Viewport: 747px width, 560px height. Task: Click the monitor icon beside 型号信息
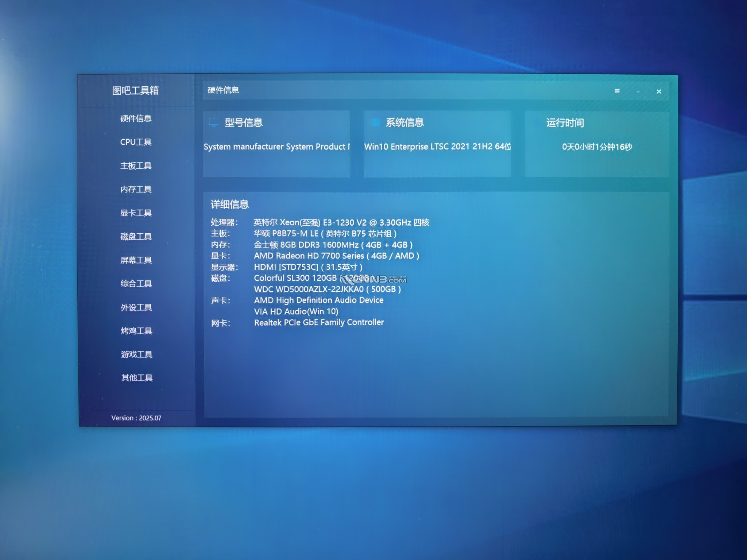213,122
